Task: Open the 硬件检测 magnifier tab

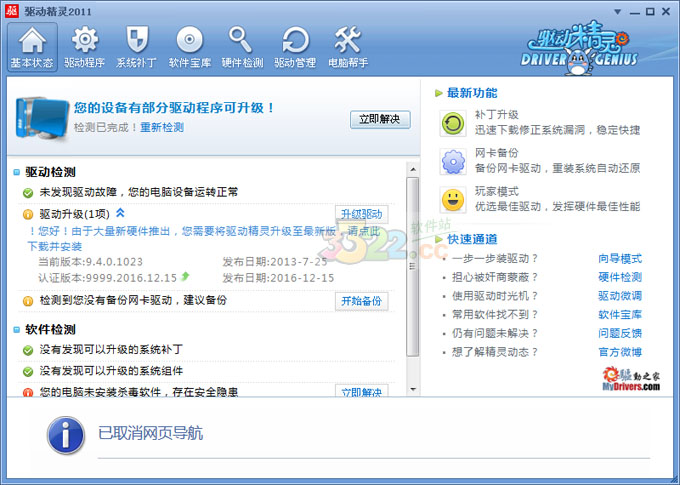Action: [x=242, y=47]
